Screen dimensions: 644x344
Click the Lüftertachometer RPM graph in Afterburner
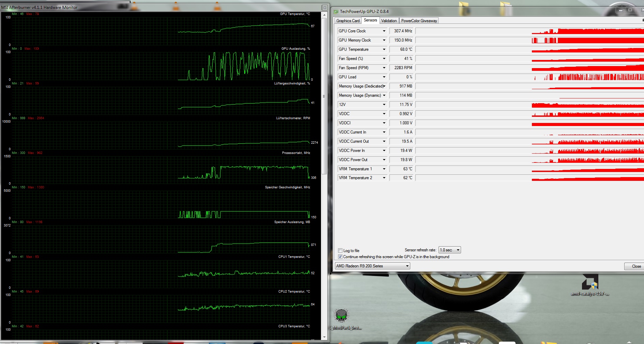tap(161, 135)
